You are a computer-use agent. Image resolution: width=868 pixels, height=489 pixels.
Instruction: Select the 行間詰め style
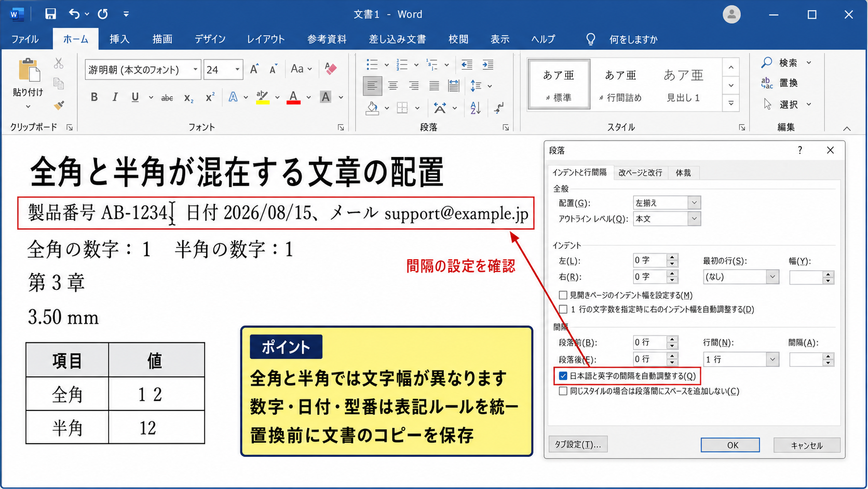620,85
